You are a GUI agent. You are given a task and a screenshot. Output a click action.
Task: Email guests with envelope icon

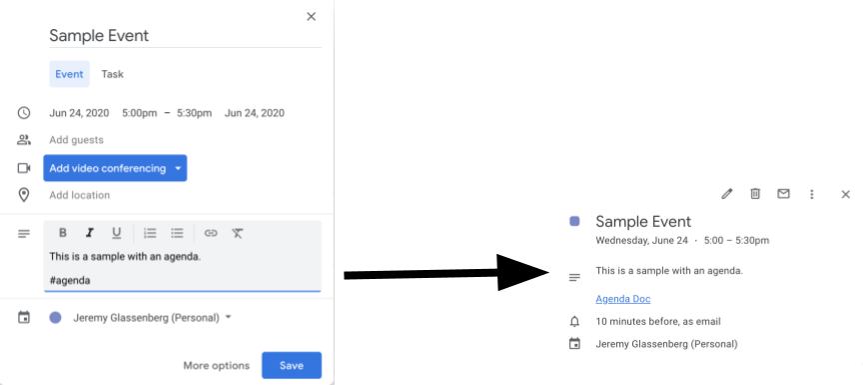783,194
